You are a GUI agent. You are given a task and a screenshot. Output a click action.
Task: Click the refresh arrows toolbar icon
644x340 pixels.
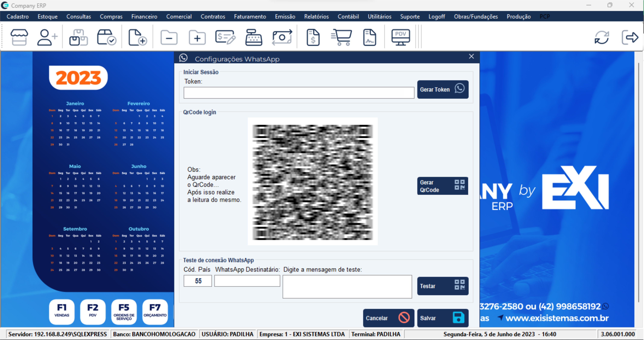pyautogui.click(x=601, y=38)
